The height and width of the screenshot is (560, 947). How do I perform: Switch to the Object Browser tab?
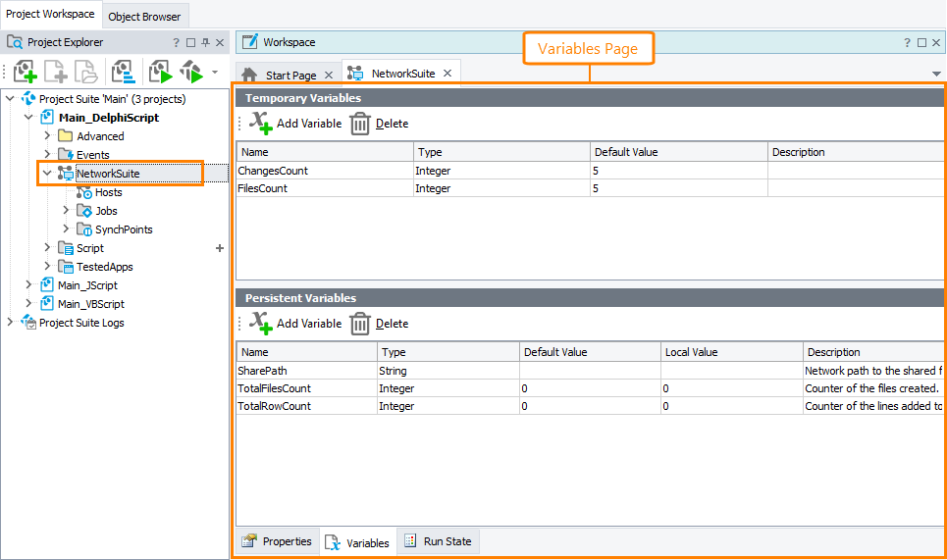144,16
